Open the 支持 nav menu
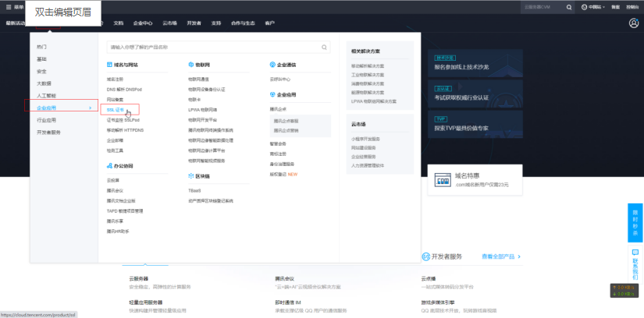This screenshot has height=318, width=644. click(216, 23)
